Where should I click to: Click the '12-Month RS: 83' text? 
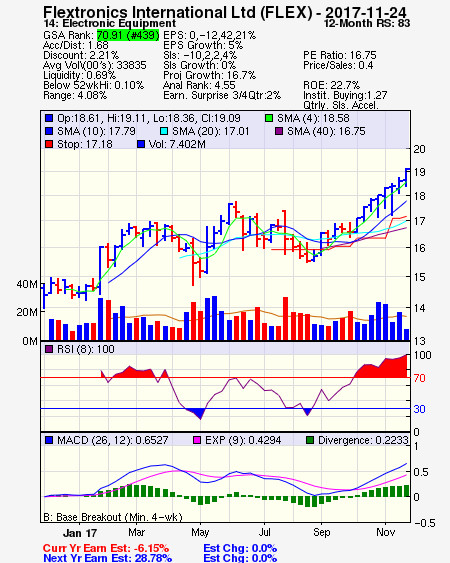pyautogui.click(x=367, y=23)
